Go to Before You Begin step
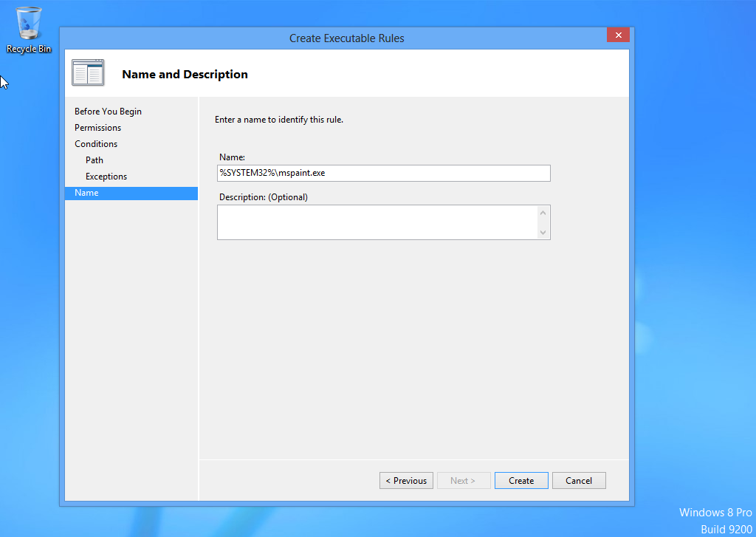This screenshot has height=537, width=756. click(108, 112)
